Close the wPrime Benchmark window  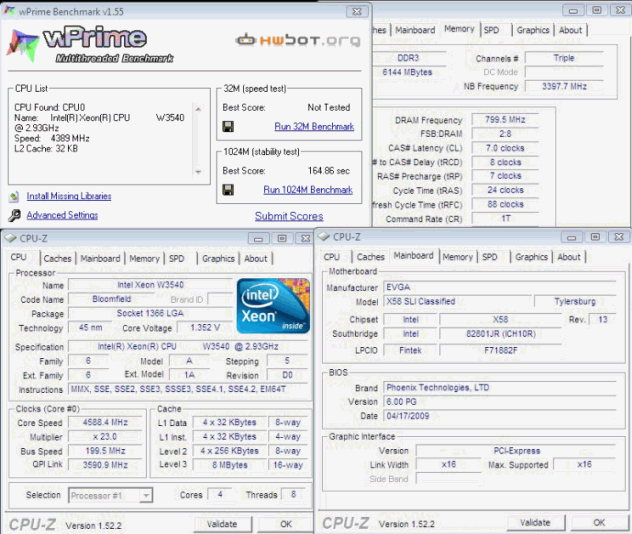tap(357, 11)
